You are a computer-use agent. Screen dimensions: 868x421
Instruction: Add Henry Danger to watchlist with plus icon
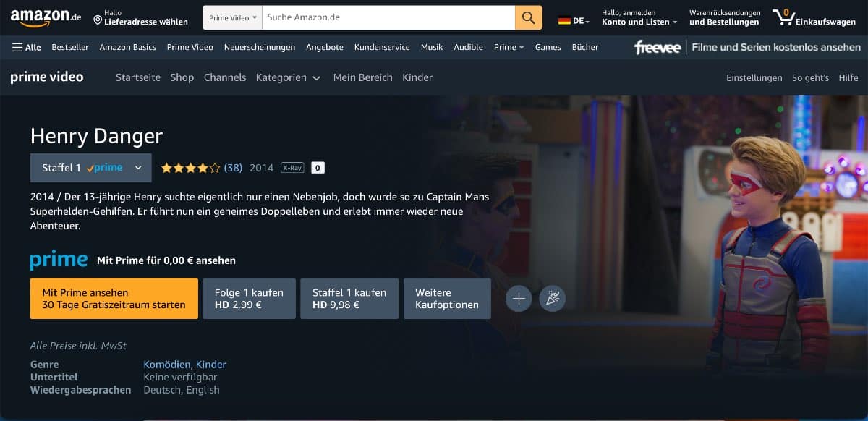(519, 298)
